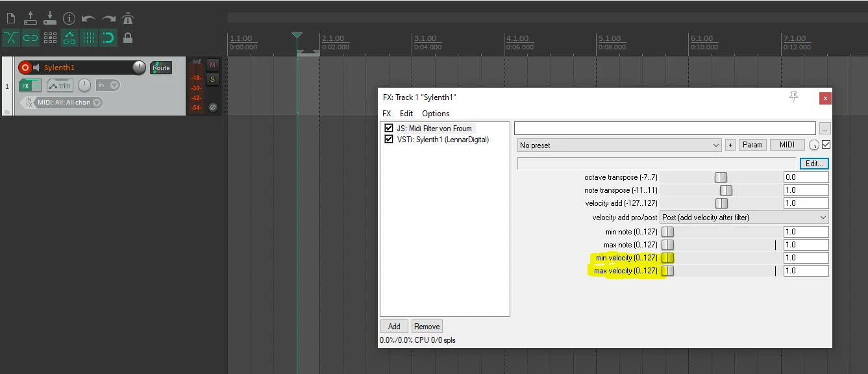This screenshot has height=374, width=868.
Task: Open velocity add pro/post dropdown
Action: click(744, 218)
